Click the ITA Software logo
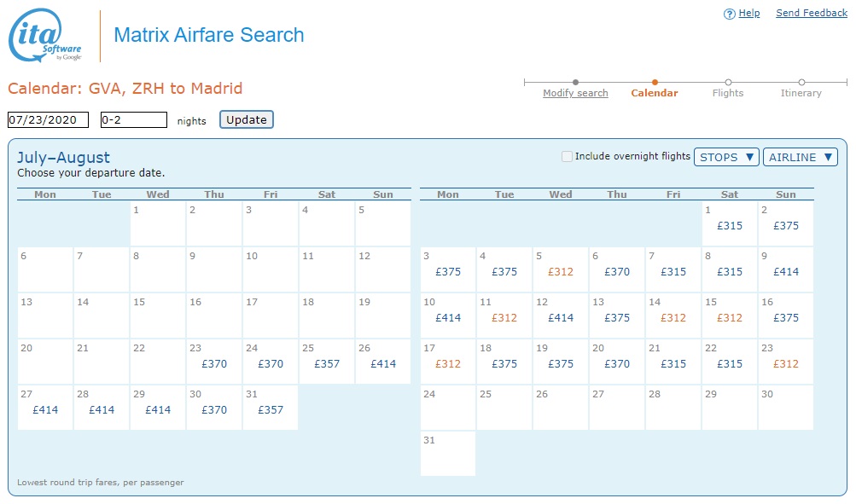 (45, 37)
